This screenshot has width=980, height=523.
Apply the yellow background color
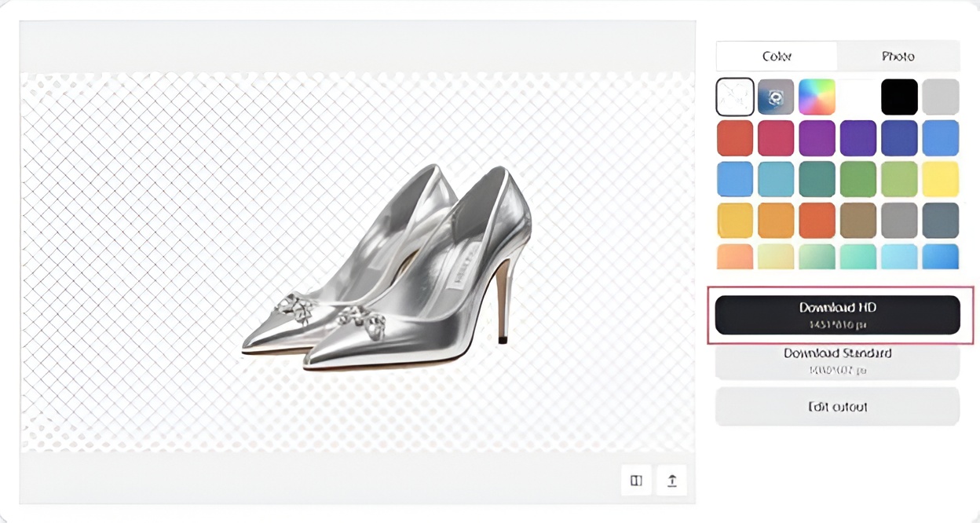tap(940, 179)
